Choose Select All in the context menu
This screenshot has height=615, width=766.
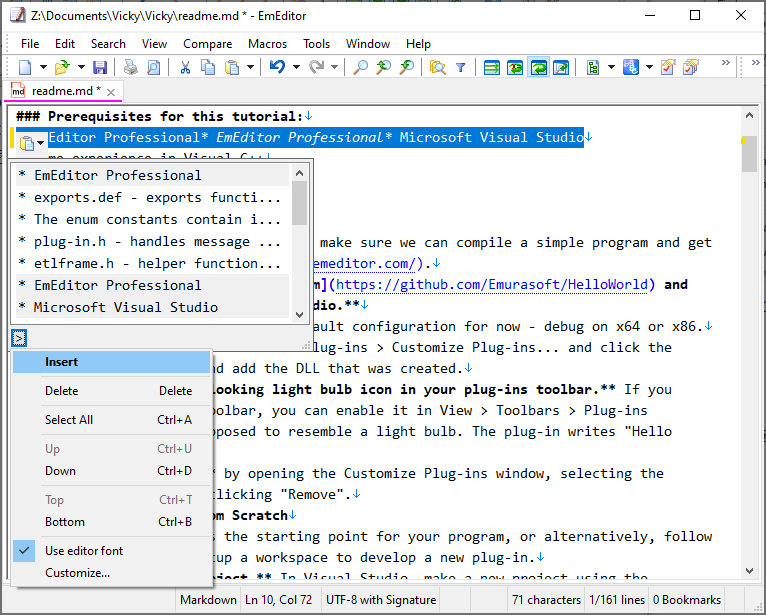tap(111, 420)
